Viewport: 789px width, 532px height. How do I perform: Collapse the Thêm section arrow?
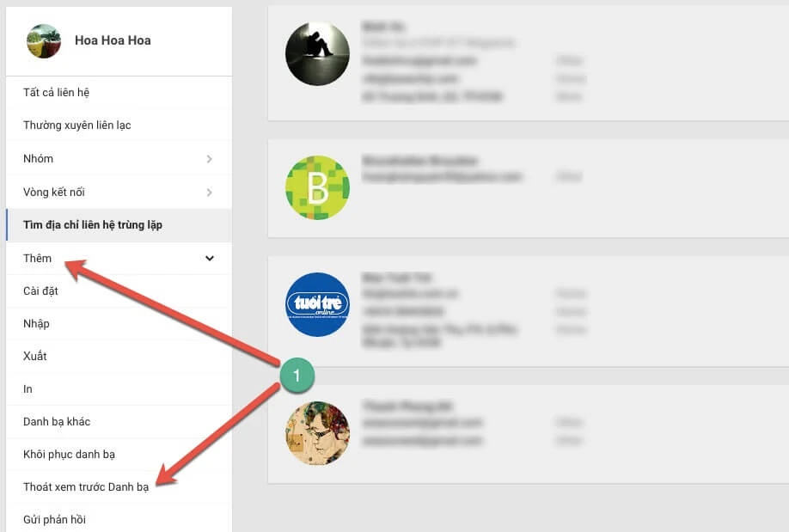click(x=210, y=258)
